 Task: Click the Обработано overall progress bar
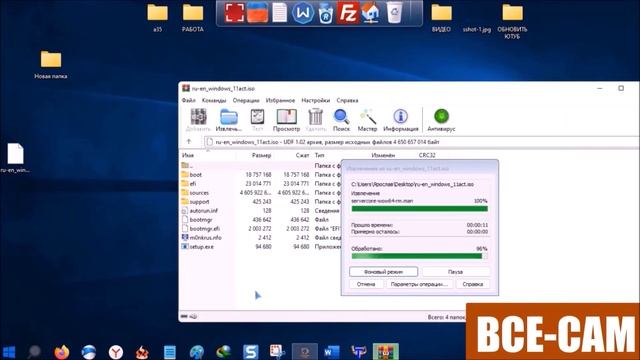(x=420, y=256)
